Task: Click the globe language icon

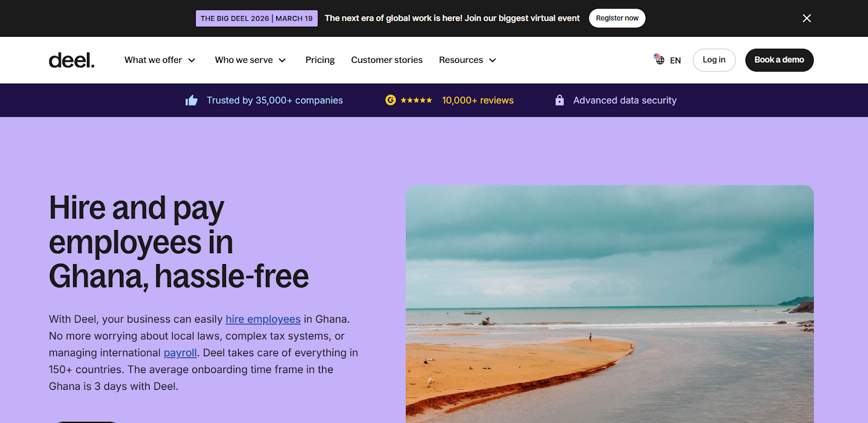Action: [x=659, y=59]
